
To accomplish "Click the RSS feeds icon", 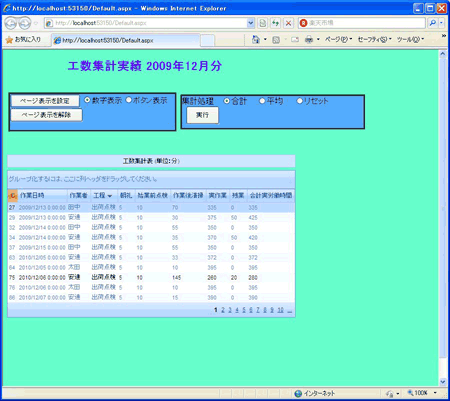I will coord(276,40).
